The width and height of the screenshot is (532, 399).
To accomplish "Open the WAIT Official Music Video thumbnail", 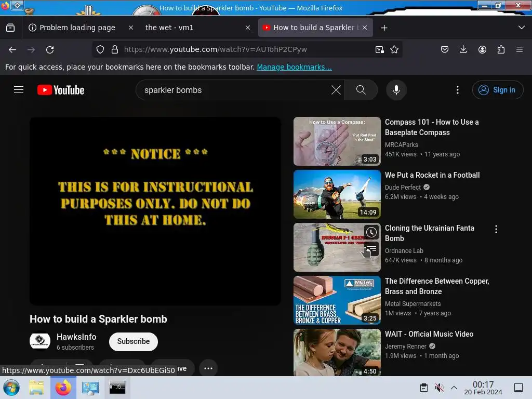I will pyautogui.click(x=337, y=353).
